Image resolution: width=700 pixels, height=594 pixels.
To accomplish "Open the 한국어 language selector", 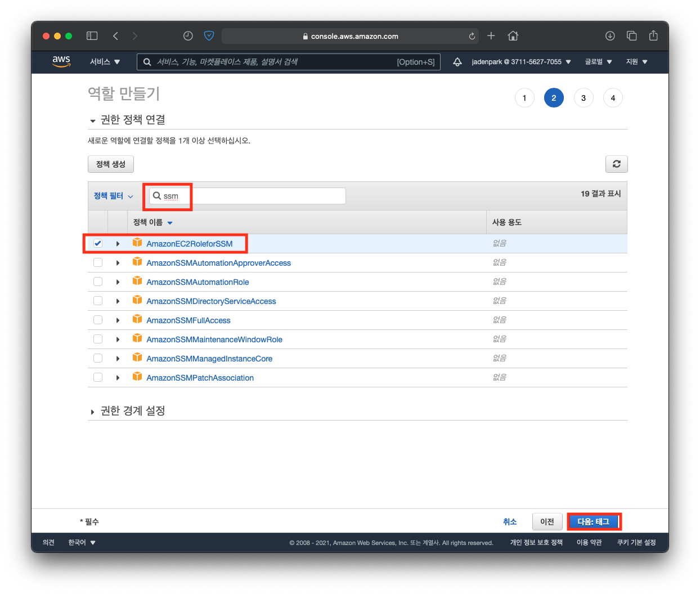I will (x=82, y=543).
